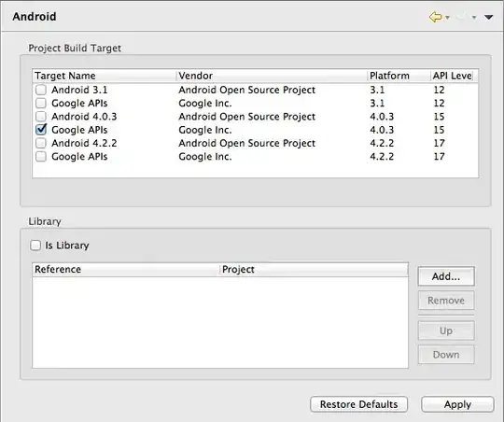Open the black triangle view menu
The image size is (504, 422).
point(488,17)
